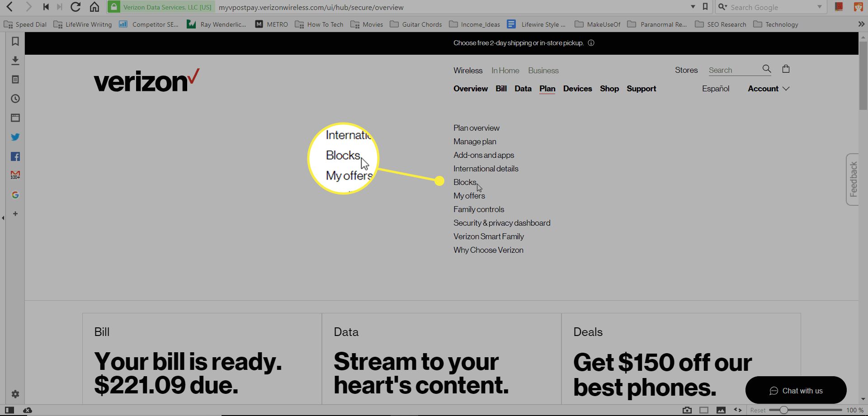Screen dimensions: 868x416
Task: Open the Feedback side tab
Action: coord(853,179)
